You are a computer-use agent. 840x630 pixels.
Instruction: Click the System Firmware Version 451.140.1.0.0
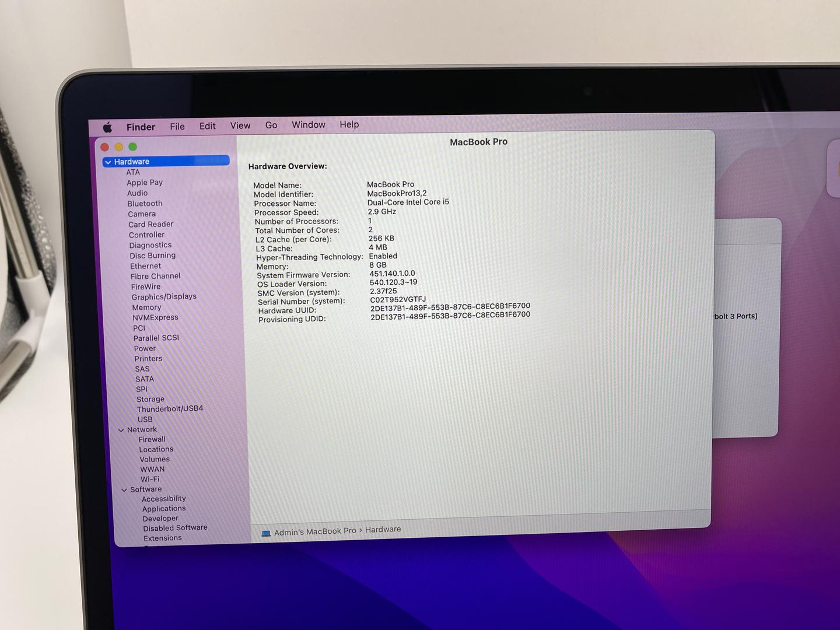[x=393, y=274]
